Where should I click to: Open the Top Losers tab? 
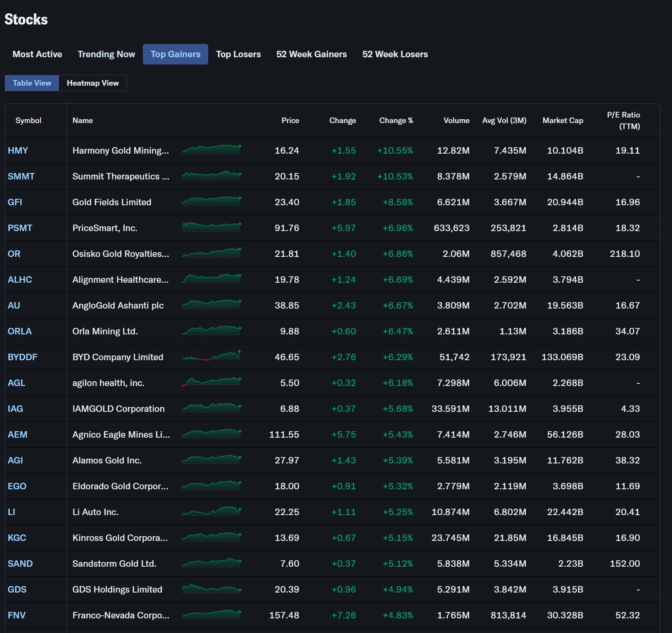(x=238, y=54)
